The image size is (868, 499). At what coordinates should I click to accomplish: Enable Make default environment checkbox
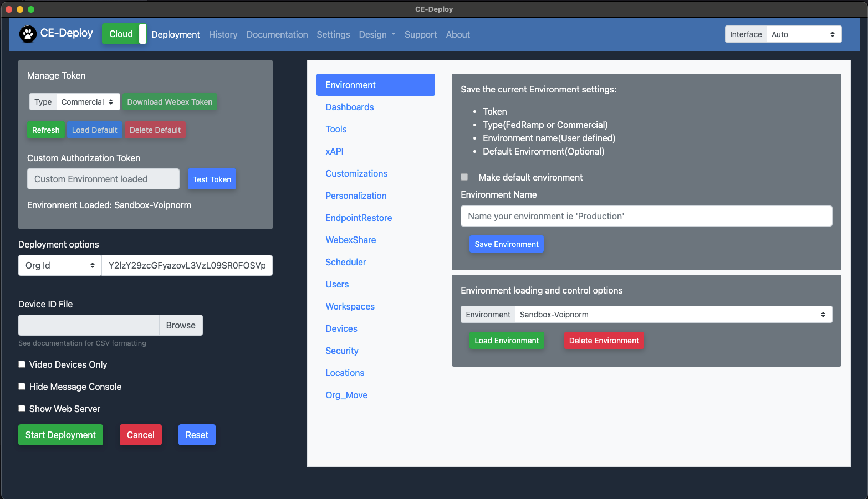(x=464, y=177)
